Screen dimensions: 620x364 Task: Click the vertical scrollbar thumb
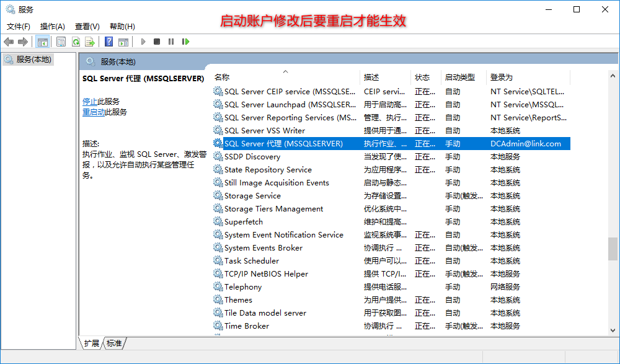(x=613, y=249)
